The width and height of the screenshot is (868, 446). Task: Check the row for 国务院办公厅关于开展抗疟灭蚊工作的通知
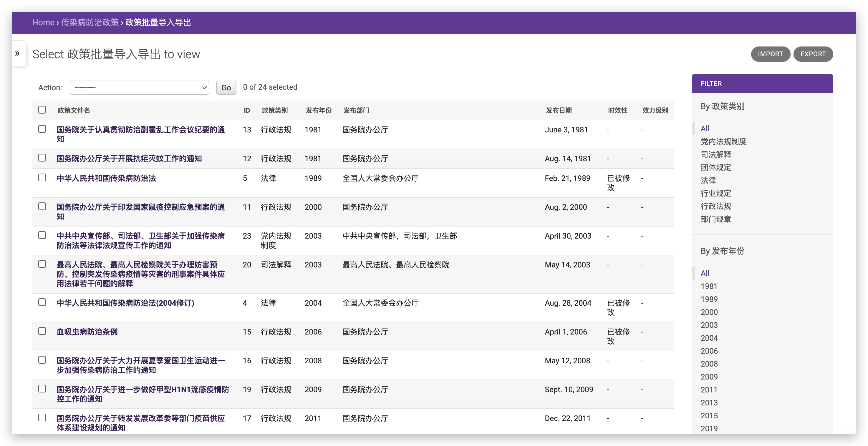pos(42,158)
